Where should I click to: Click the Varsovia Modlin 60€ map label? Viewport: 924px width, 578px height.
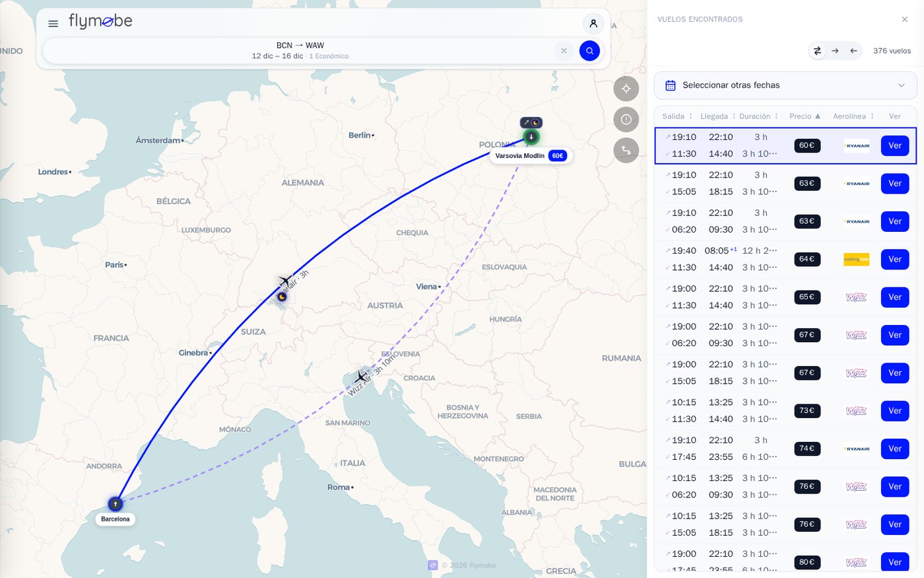point(531,156)
